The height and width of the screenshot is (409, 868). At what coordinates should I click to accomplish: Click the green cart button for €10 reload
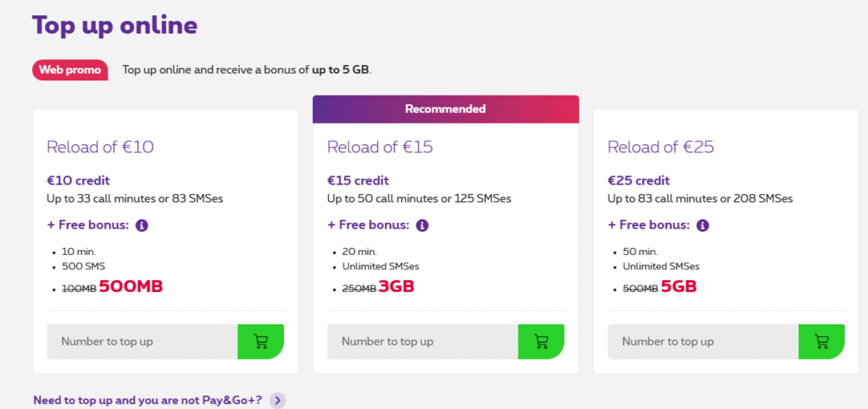(x=260, y=341)
